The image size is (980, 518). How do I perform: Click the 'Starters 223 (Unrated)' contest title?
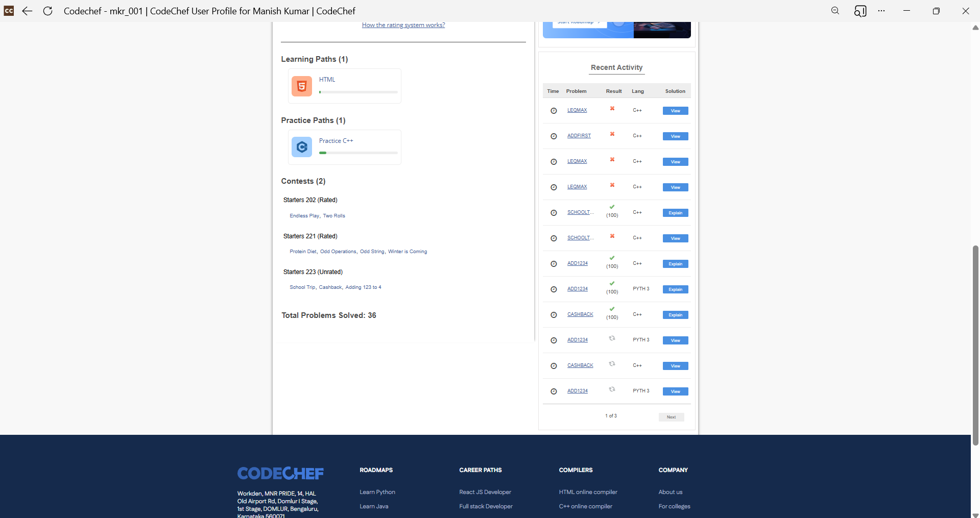click(x=313, y=272)
